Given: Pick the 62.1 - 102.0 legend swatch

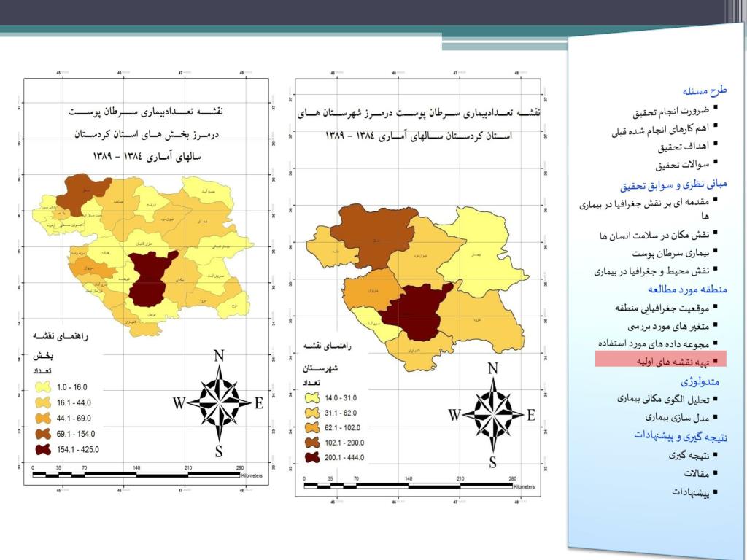Looking at the screenshot, I should pyautogui.click(x=314, y=427).
